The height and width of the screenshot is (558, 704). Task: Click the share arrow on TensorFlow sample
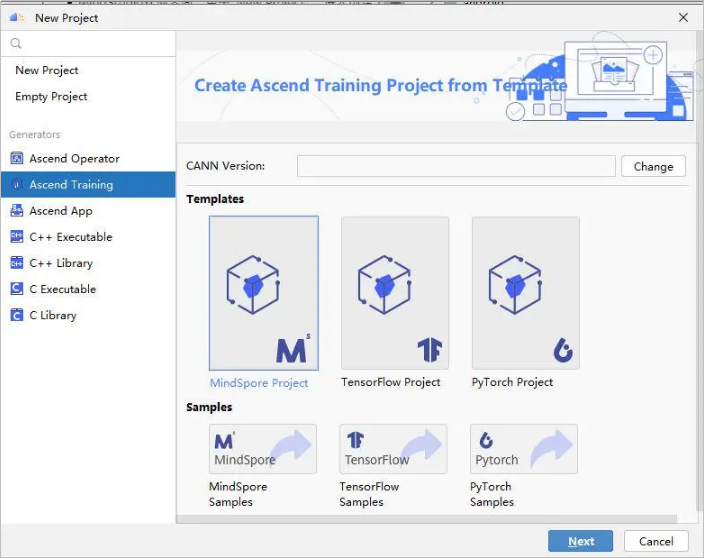[x=422, y=448]
